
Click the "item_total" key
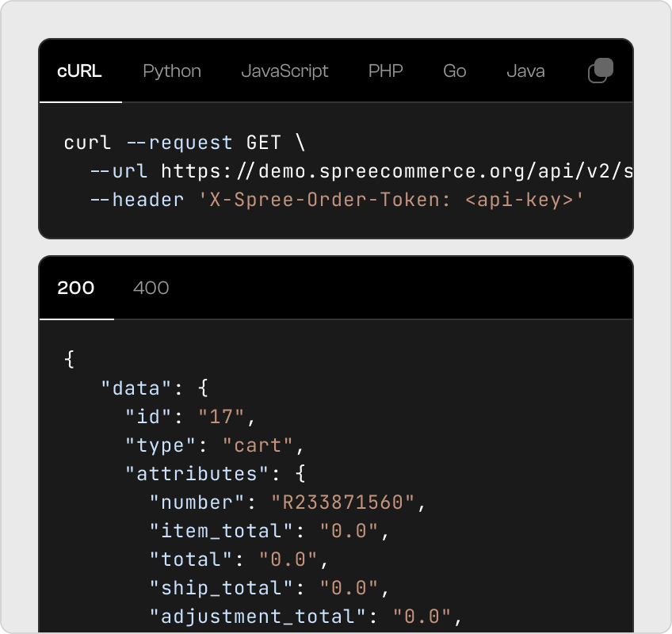tap(221, 531)
